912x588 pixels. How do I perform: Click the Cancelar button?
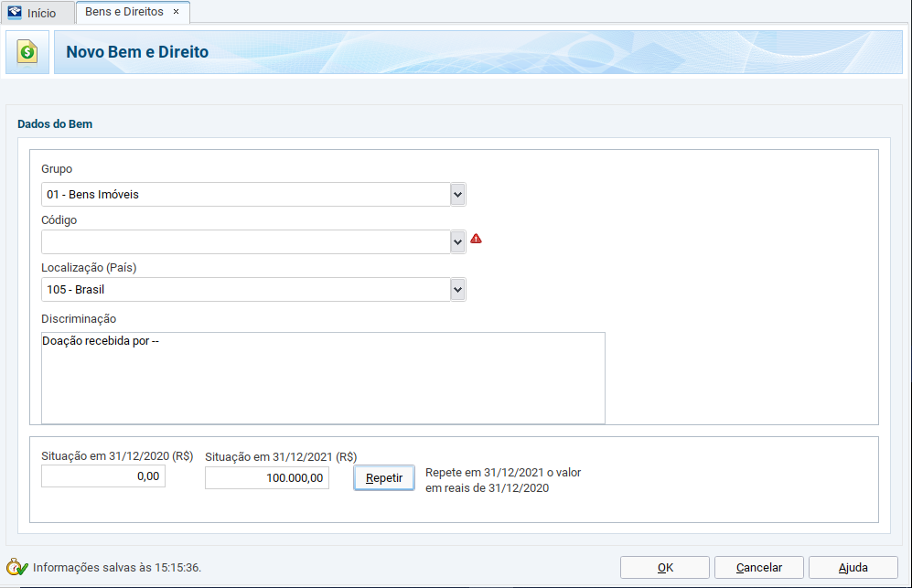tap(759, 568)
